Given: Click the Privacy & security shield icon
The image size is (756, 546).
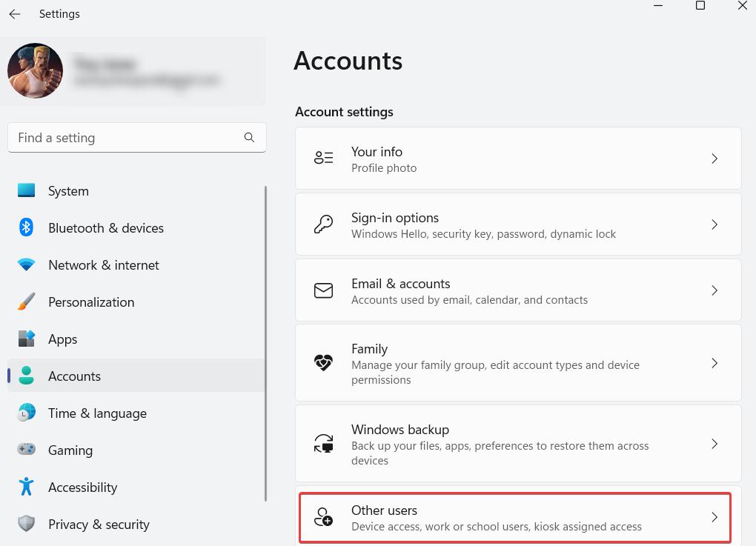Looking at the screenshot, I should (27, 524).
